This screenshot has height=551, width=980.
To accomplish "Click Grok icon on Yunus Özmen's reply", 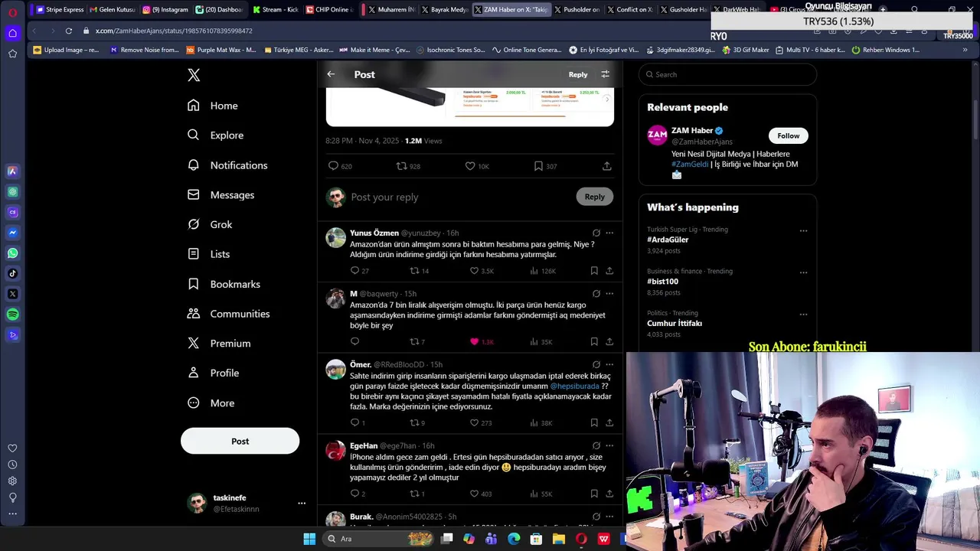I will pyautogui.click(x=596, y=233).
